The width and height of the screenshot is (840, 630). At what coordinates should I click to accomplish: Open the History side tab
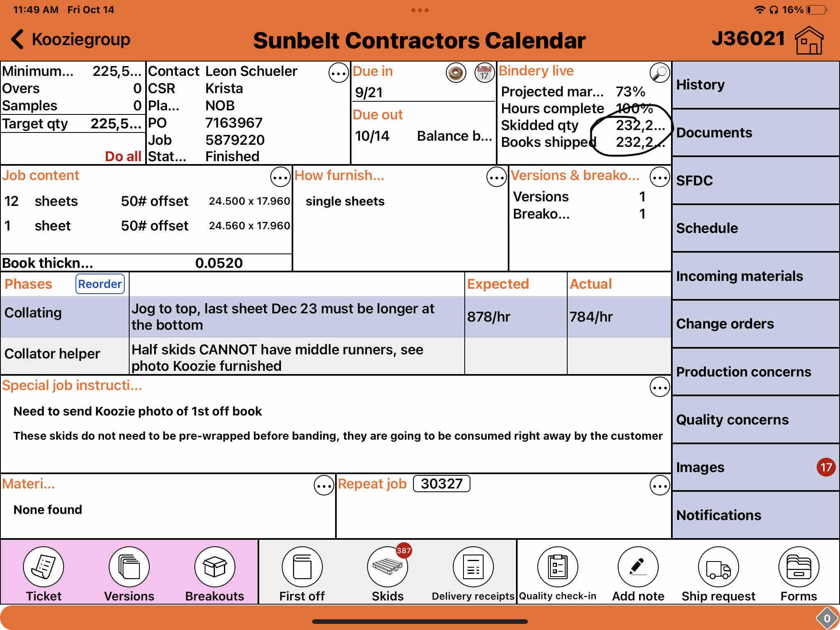755,85
